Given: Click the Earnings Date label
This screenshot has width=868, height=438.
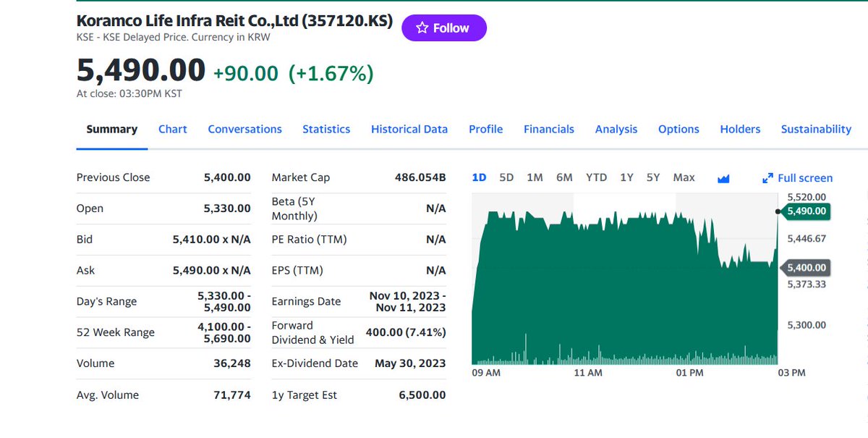Looking at the screenshot, I should pyautogui.click(x=306, y=302).
